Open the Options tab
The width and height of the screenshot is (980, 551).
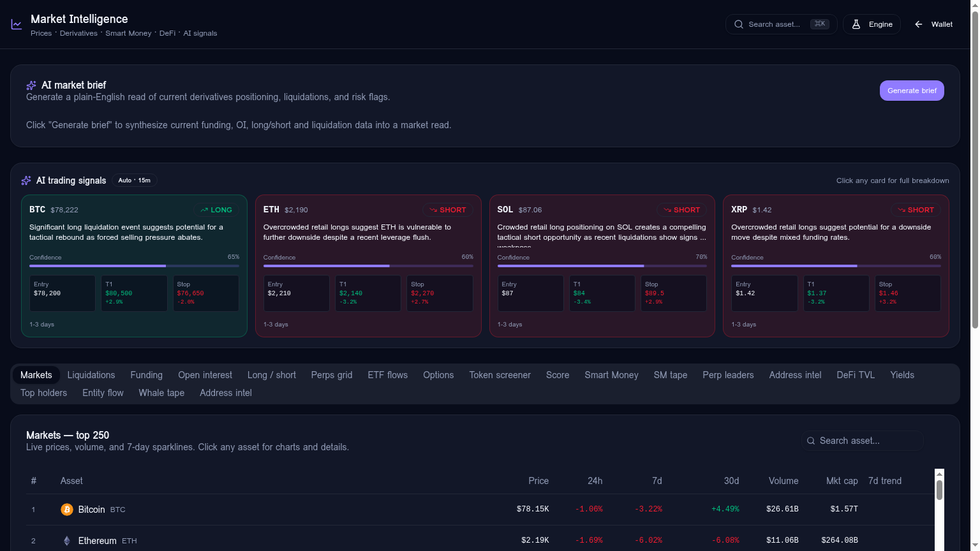click(x=438, y=375)
